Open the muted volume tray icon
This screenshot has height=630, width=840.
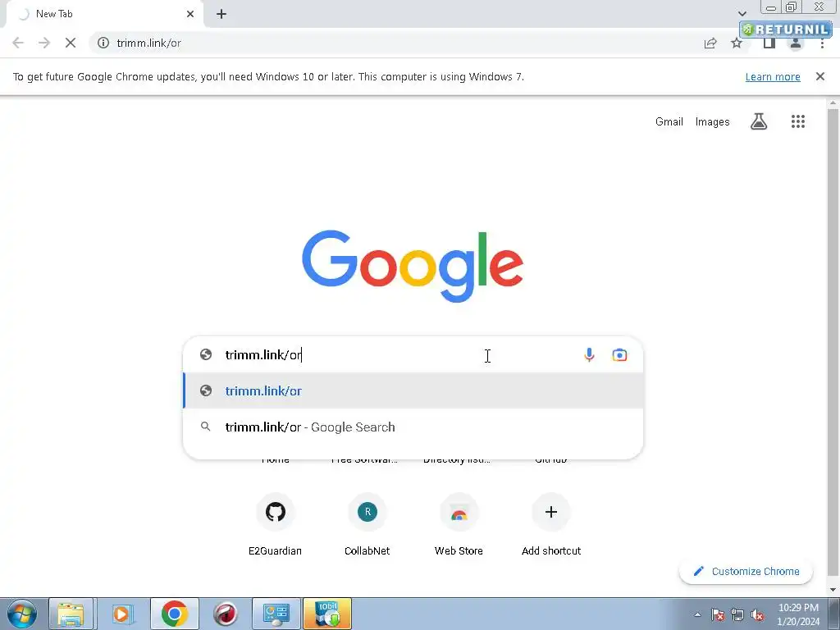(757, 614)
